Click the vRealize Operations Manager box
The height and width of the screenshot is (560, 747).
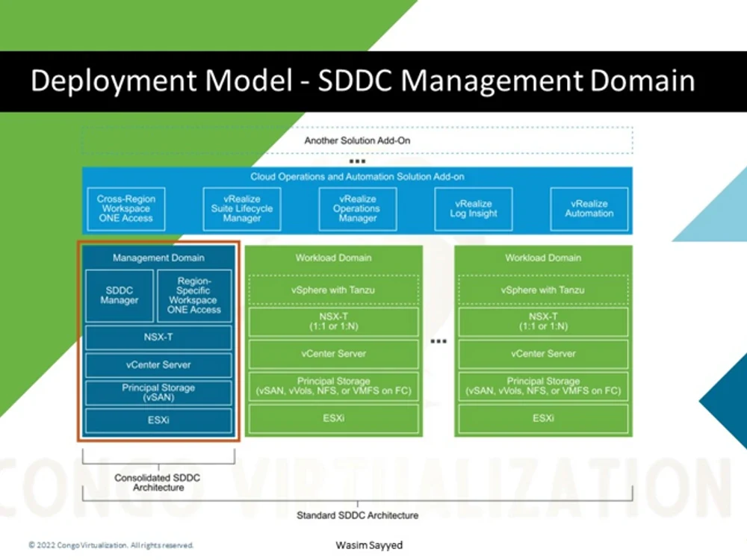click(357, 209)
